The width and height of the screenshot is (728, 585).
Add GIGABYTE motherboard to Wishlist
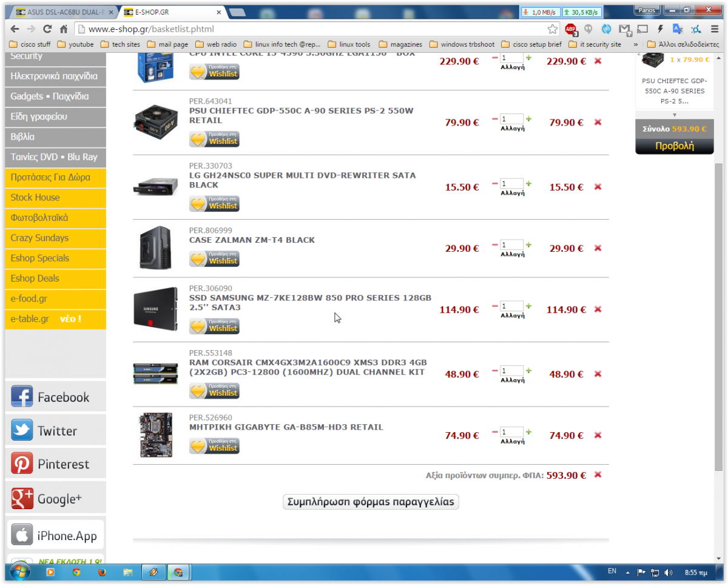pyautogui.click(x=214, y=446)
